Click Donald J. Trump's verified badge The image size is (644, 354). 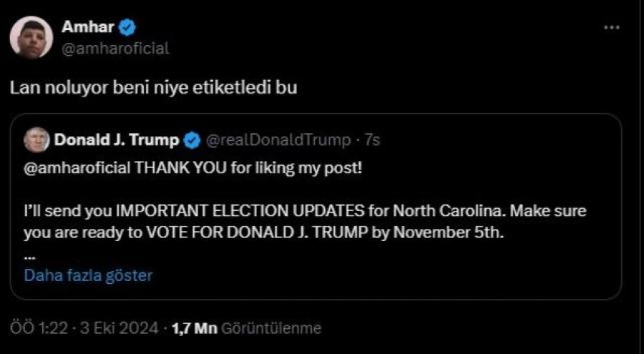(x=191, y=140)
